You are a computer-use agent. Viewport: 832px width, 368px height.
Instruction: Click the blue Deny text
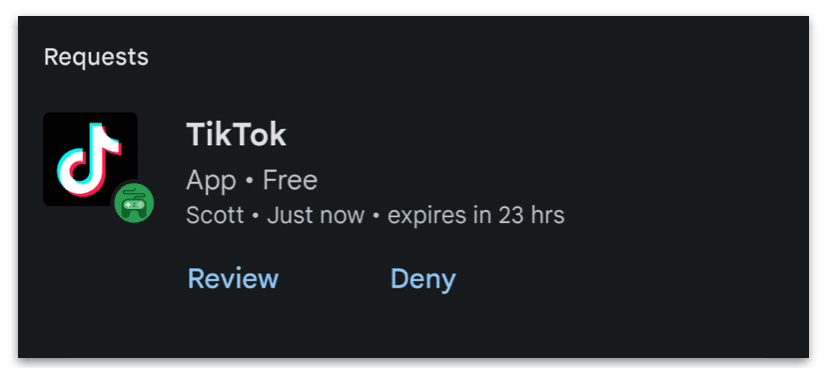click(x=423, y=279)
